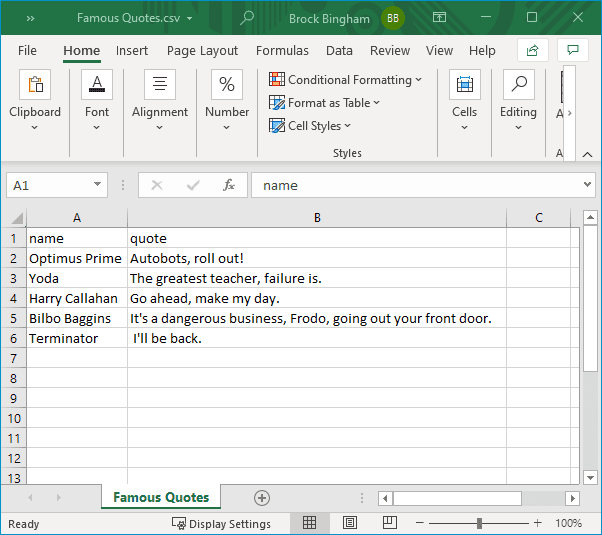Select the quote header cell
The height and width of the screenshot is (535, 602).
(317, 239)
